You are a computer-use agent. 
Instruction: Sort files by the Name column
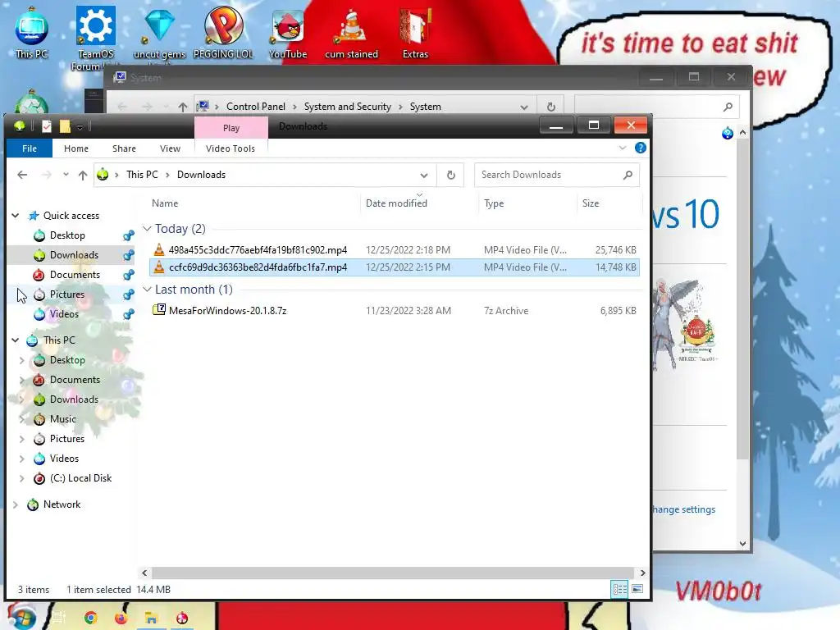pos(165,203)
